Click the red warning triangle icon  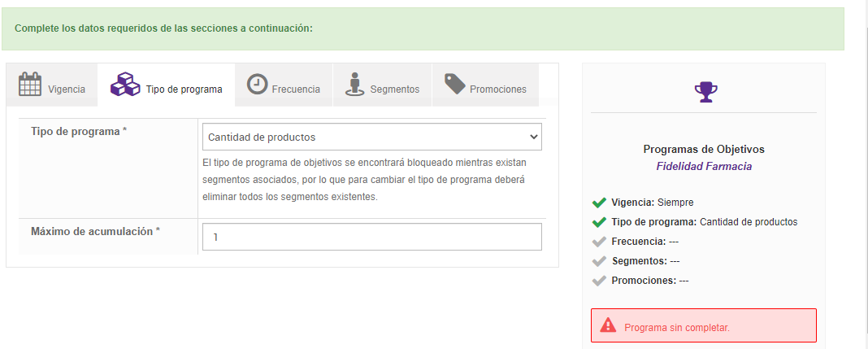click(608, 325)
